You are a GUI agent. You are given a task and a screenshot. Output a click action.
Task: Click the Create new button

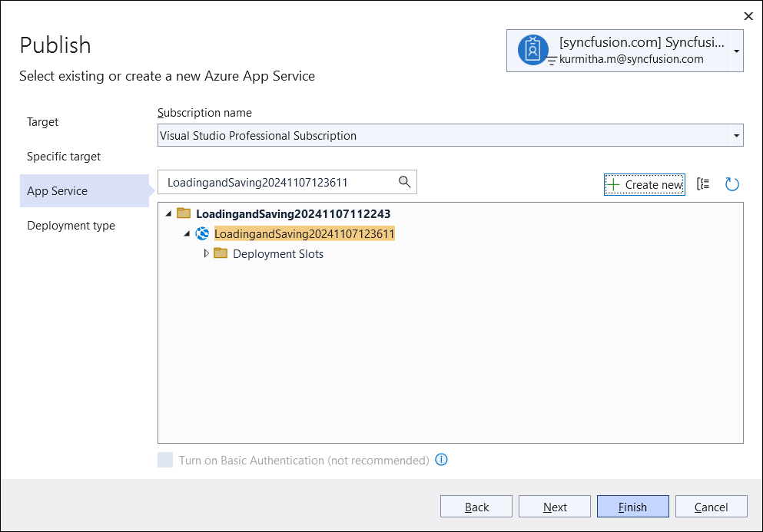(x=644, y=185)
